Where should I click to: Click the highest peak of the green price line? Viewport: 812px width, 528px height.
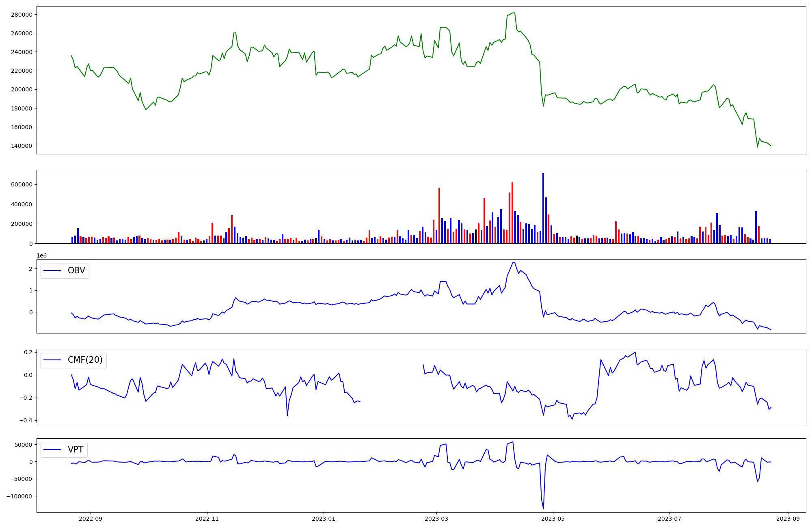click(514, 13)
